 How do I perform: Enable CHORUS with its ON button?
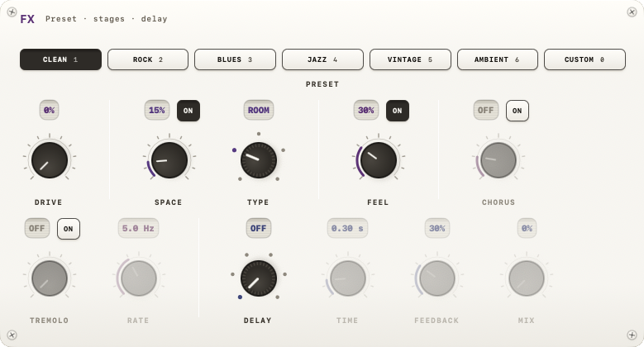517,111
